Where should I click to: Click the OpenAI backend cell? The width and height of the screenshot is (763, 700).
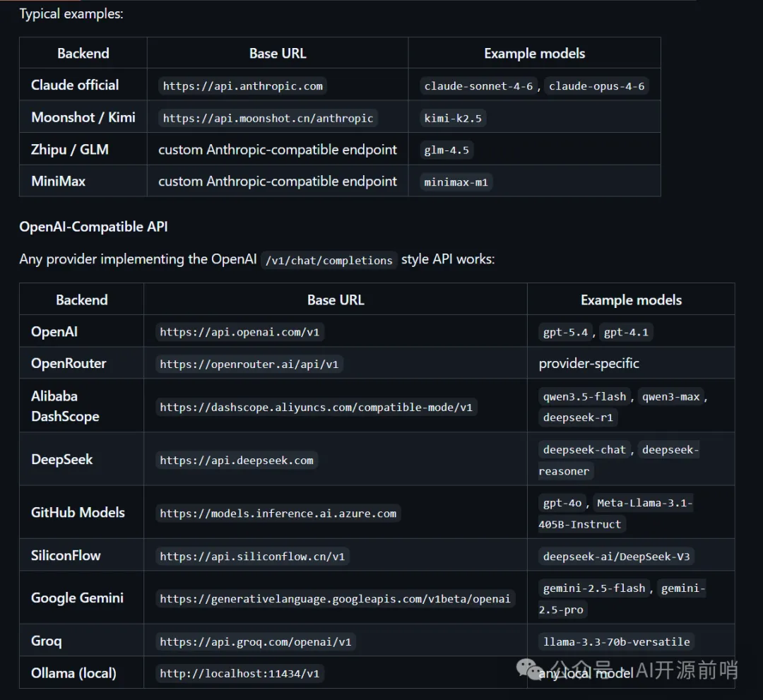[x=81, y=331]
